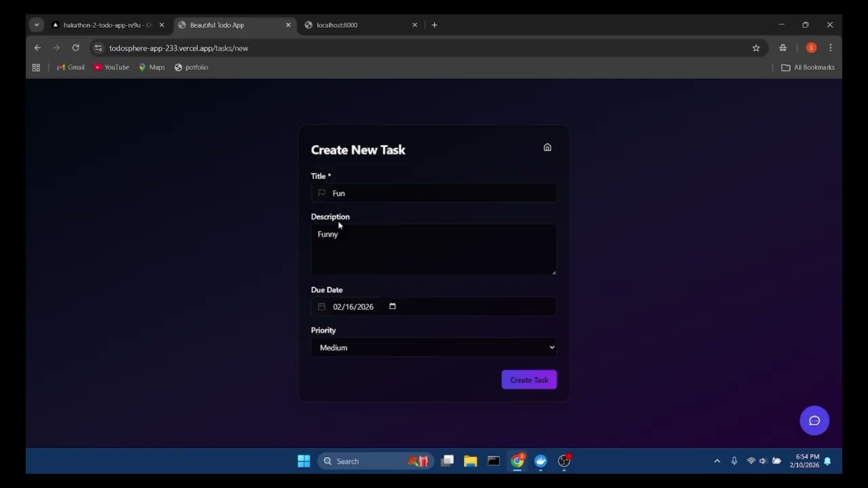
Task: Open a new browser tab
Action: [434, 25]
